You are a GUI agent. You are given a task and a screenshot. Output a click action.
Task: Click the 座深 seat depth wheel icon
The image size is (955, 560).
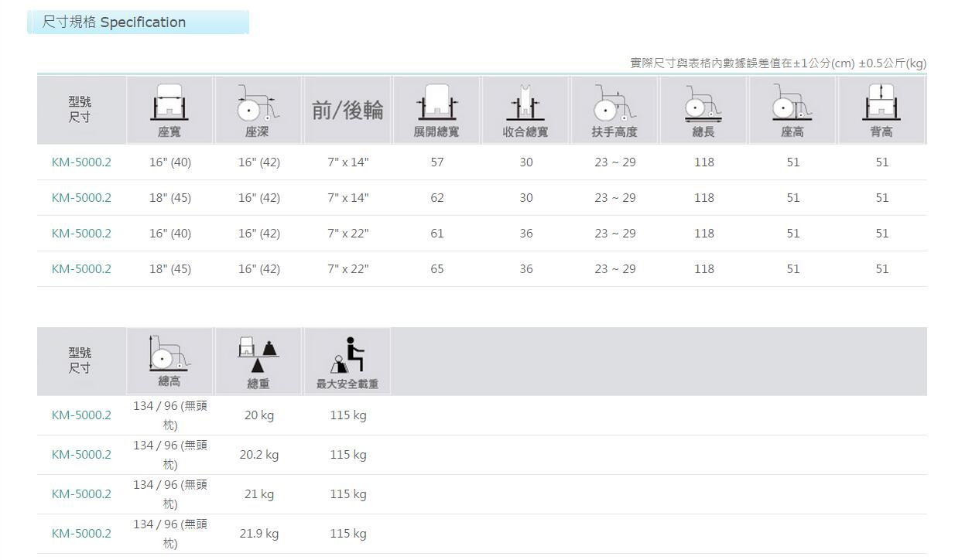coord(258,104)
